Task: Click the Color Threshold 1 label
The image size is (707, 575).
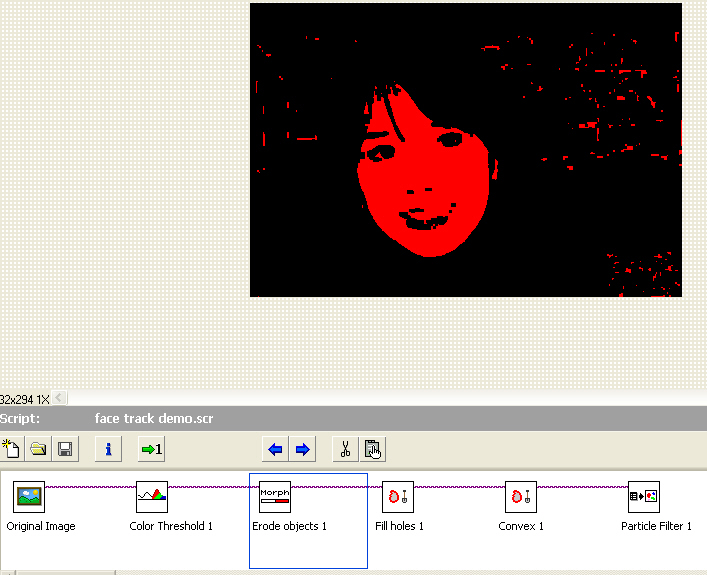Action: 171,526
